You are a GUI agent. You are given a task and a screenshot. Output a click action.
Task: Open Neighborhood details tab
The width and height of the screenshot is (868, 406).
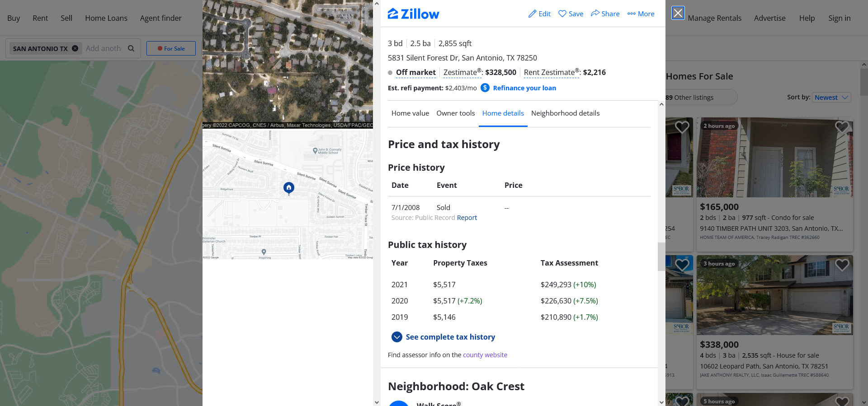(565, 113)
